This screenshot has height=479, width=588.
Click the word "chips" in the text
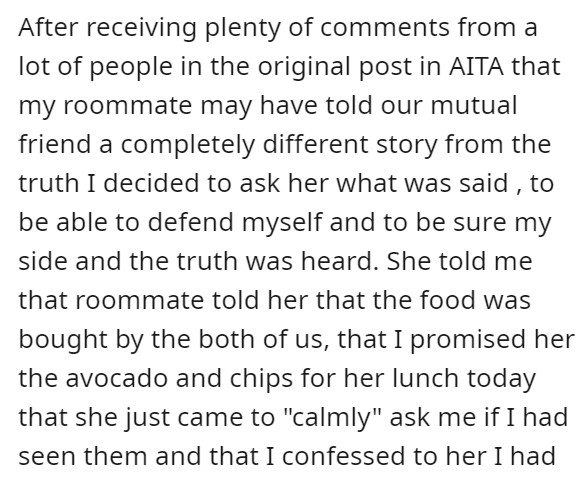tap(261, 378)
